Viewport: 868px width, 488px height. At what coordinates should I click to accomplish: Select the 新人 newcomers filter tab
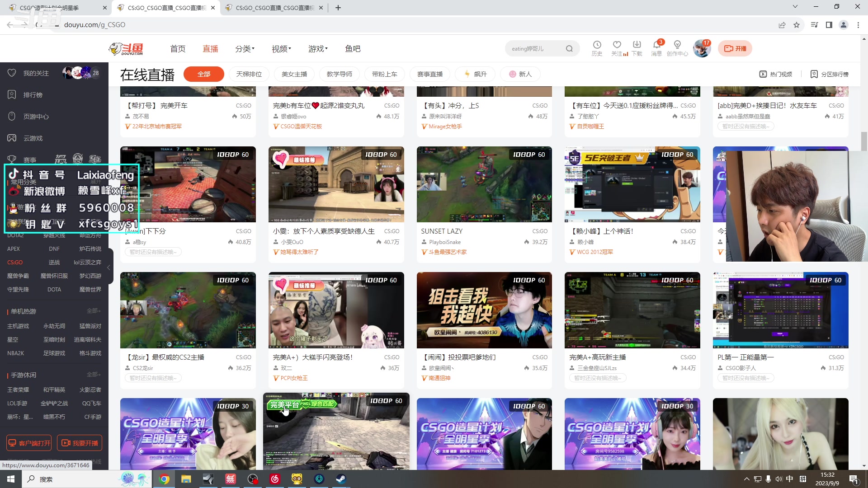[x=520, y=74]
